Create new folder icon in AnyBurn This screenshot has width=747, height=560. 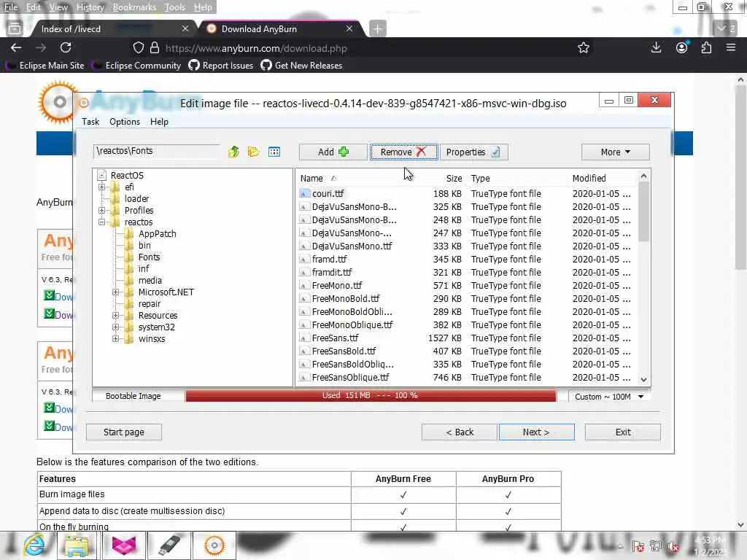click(253, 152)
